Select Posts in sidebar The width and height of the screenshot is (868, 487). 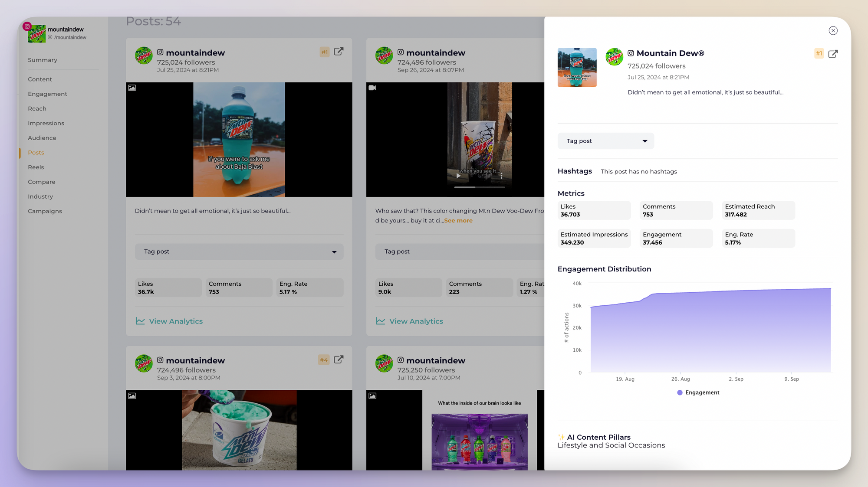36,153
